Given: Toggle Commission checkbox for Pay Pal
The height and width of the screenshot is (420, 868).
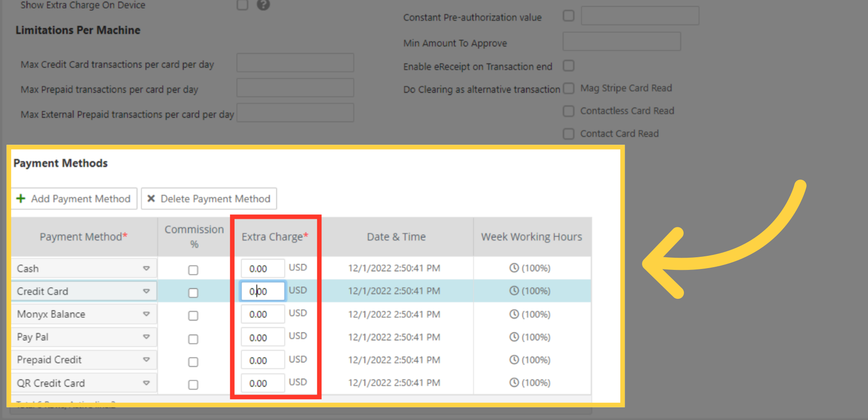Looking at the screenshot, I should tap(193, 339).
